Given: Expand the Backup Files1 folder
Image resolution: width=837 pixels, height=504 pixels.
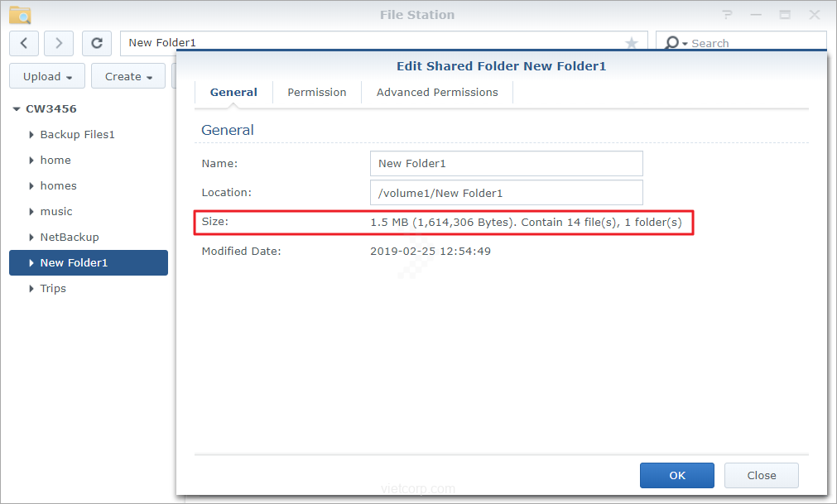Looking at the screenshot, I should pyautogui.click(x=31, y=135).
